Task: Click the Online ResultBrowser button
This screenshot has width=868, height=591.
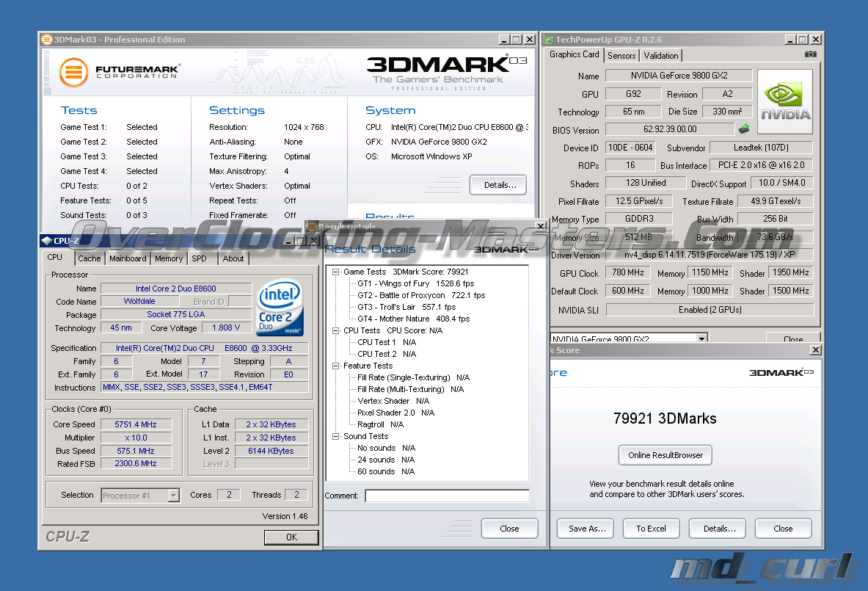Action: click(665, 455)
